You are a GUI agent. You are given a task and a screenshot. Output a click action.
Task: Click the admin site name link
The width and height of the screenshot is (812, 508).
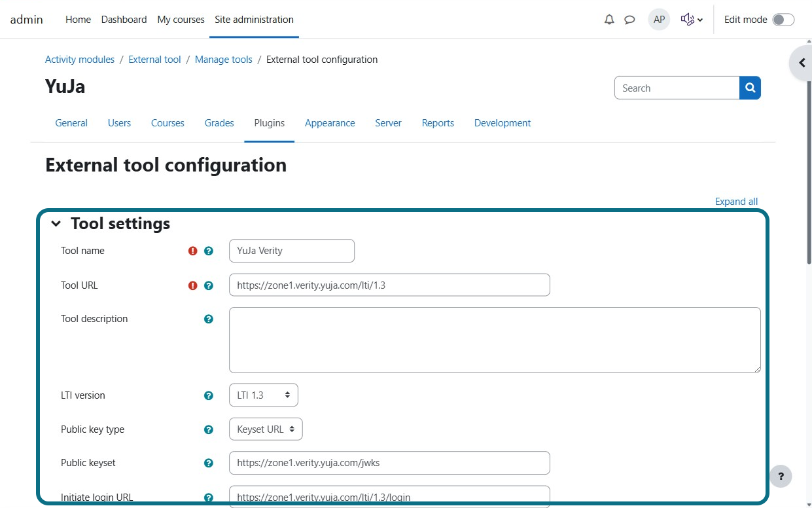[27, 20]
